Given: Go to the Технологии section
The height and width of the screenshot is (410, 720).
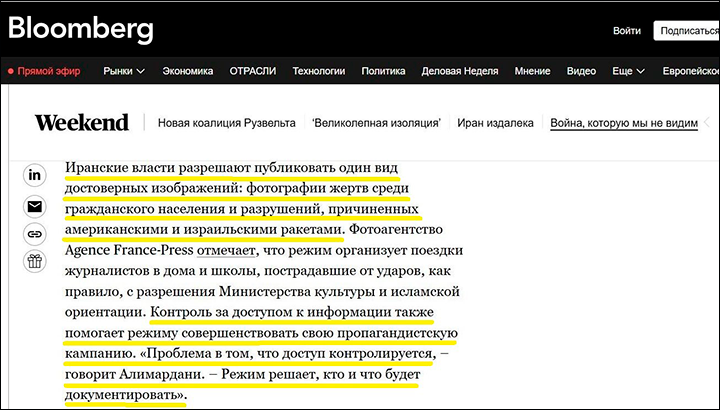Looking at the screenshot, I should click(319, 71).
